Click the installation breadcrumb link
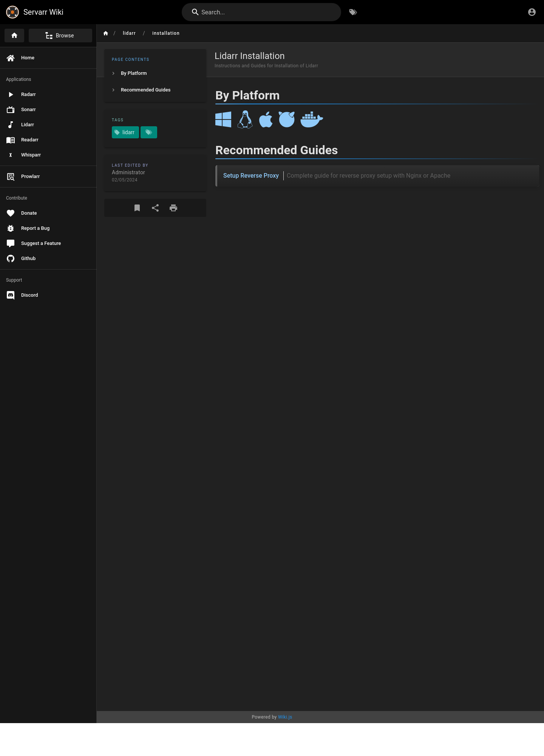The image size is (544, 756). coord(166,33)
